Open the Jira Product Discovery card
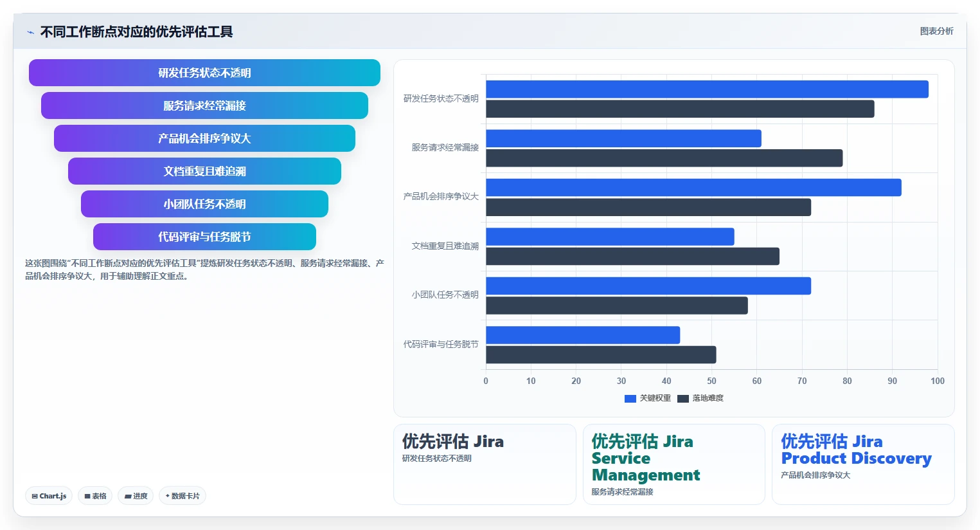This screenshot has height=530, width=980. [863, 464]
